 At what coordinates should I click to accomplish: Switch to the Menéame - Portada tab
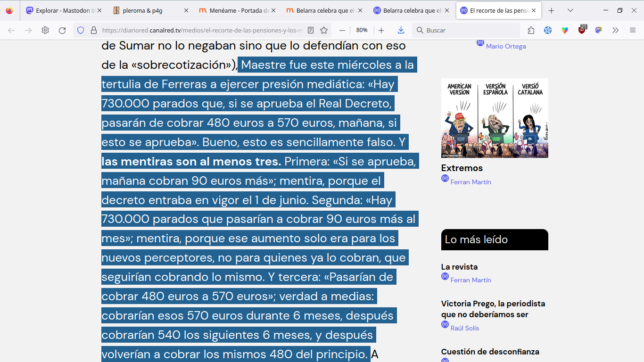point(233,10)
